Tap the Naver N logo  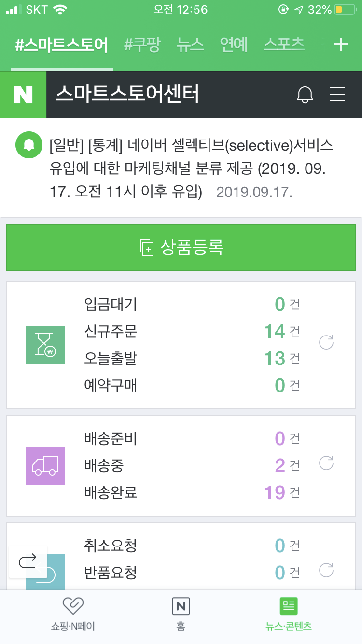point(23,95)
